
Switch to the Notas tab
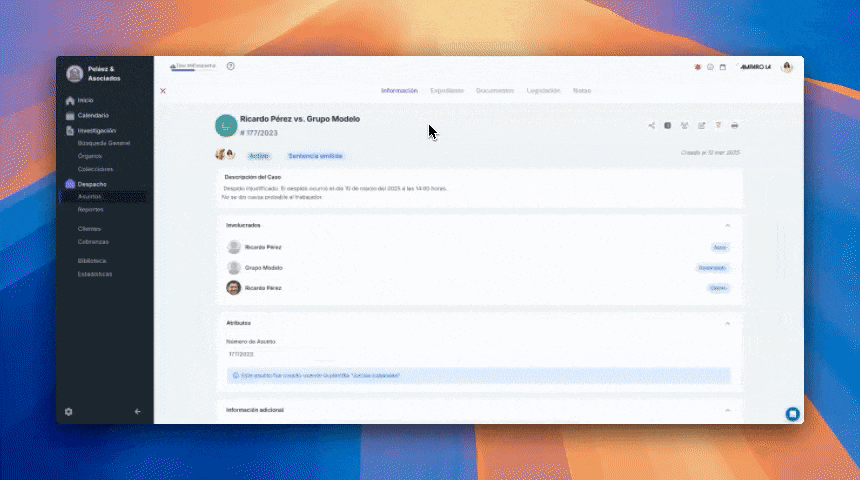[582, 91]
